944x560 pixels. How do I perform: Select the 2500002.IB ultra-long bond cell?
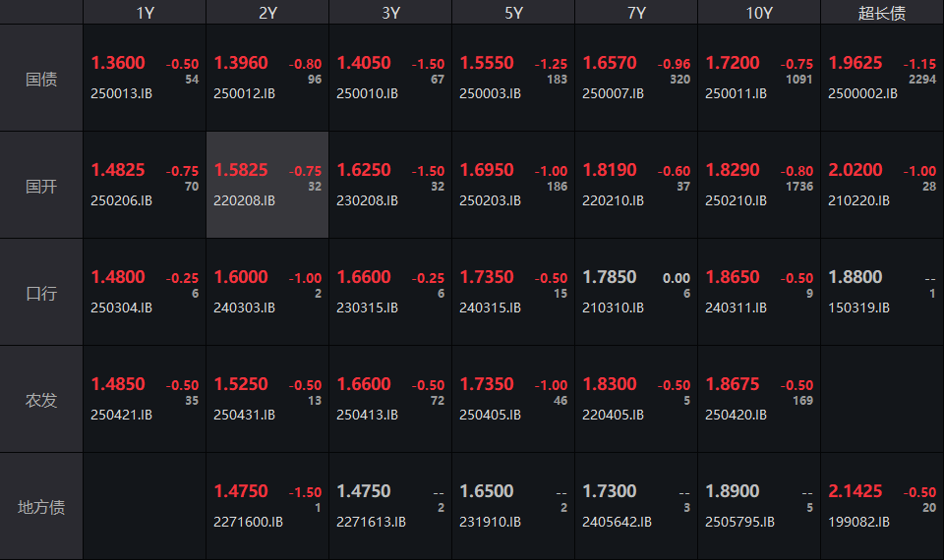tap(862, 94)
